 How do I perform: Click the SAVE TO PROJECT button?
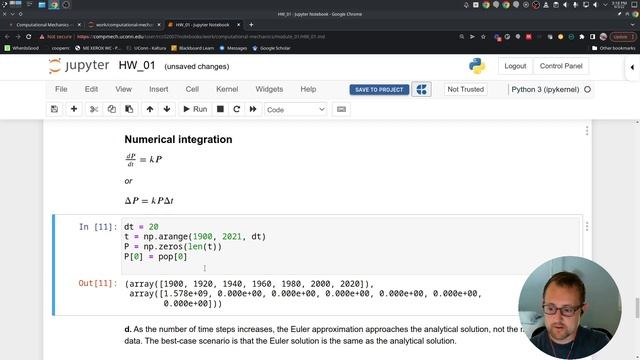pos(379,90)
